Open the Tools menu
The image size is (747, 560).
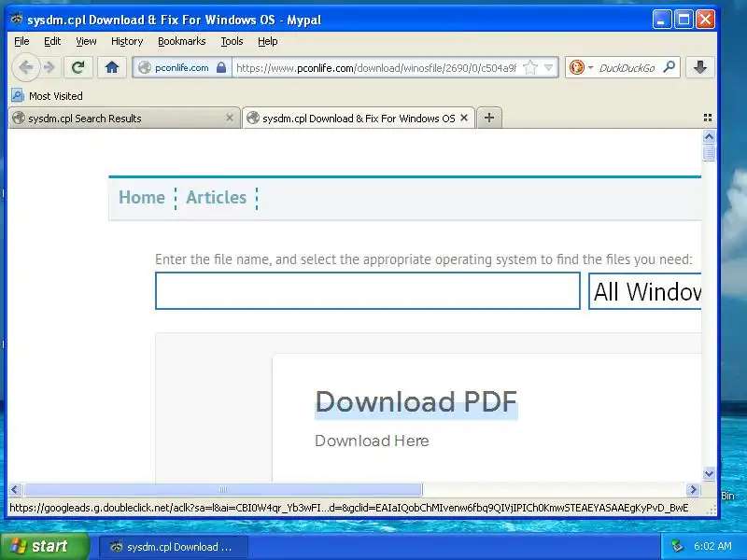click(232, 41)
